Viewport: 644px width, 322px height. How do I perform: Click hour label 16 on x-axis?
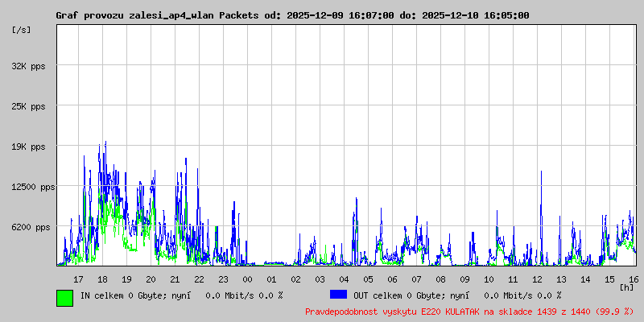coord(634,279)
